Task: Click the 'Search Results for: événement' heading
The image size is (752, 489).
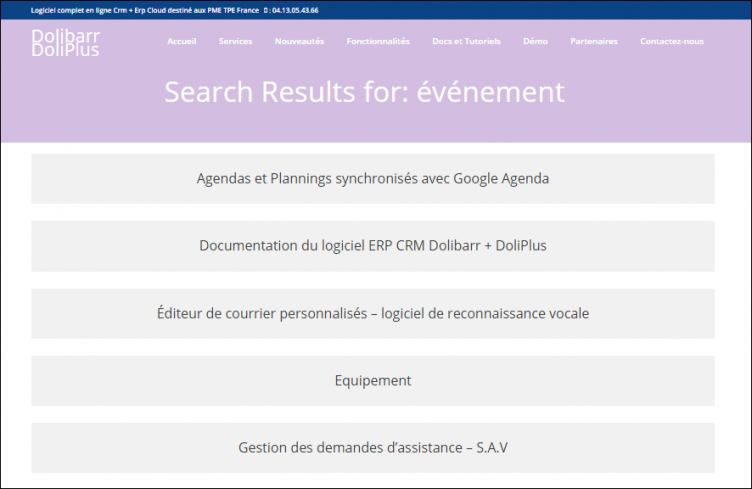Action: tap(364, 92)
